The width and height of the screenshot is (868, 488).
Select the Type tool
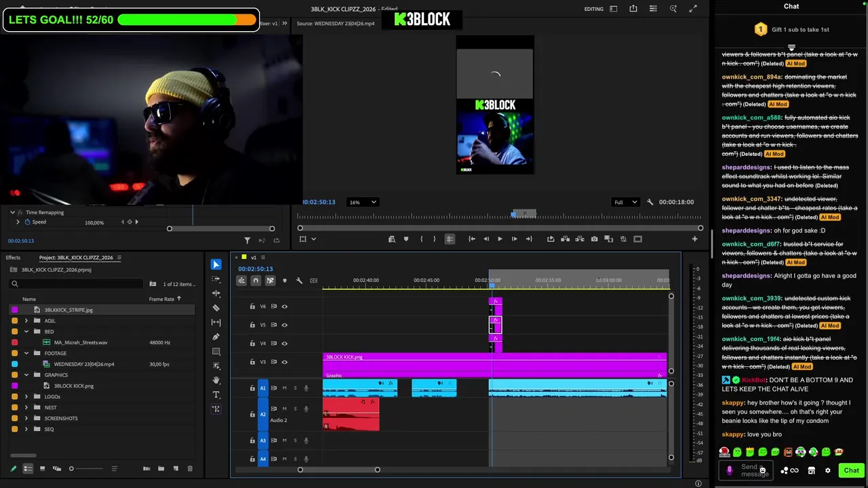[x=216, y=394]
